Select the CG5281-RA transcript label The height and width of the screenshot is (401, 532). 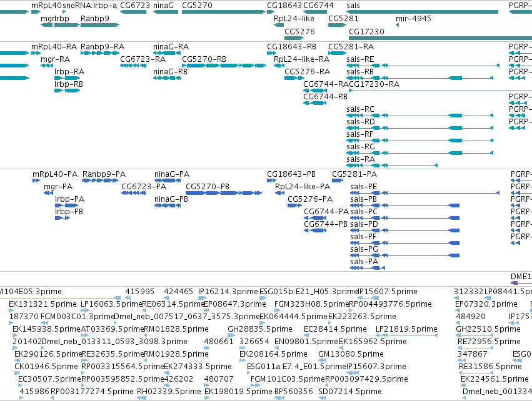click(x=351, y=46)
